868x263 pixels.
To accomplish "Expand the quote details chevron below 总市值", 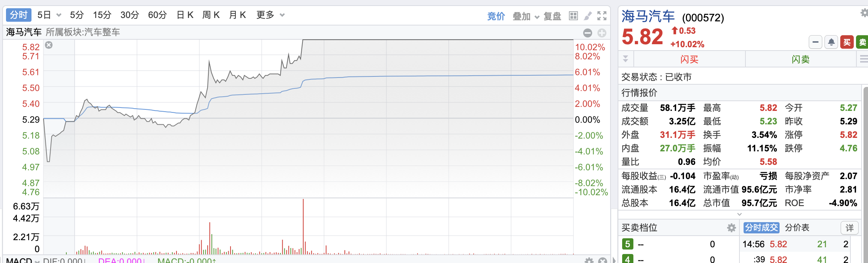I will pyautogui.click(x=739, y=214).
